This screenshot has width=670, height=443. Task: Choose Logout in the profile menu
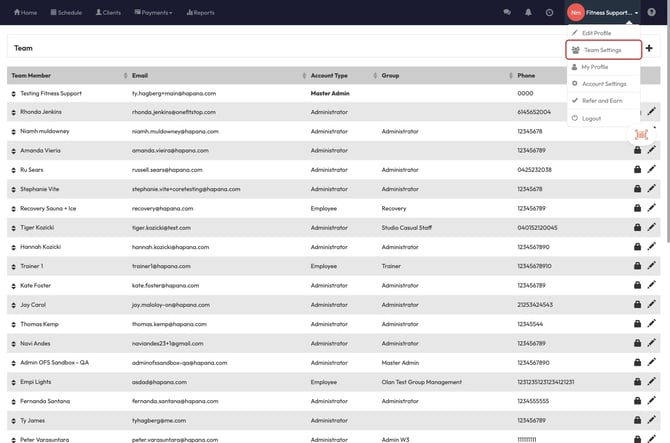click(x=591, y=118)
